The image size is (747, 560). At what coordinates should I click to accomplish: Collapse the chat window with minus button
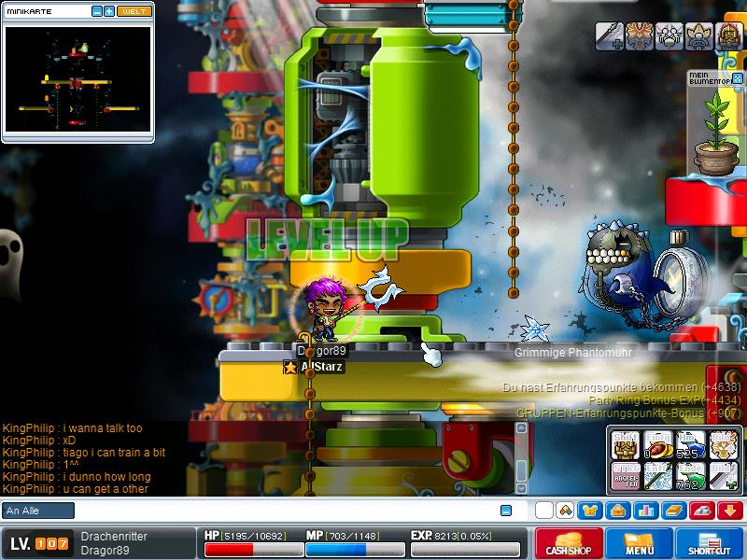click(x=506, y=511)
